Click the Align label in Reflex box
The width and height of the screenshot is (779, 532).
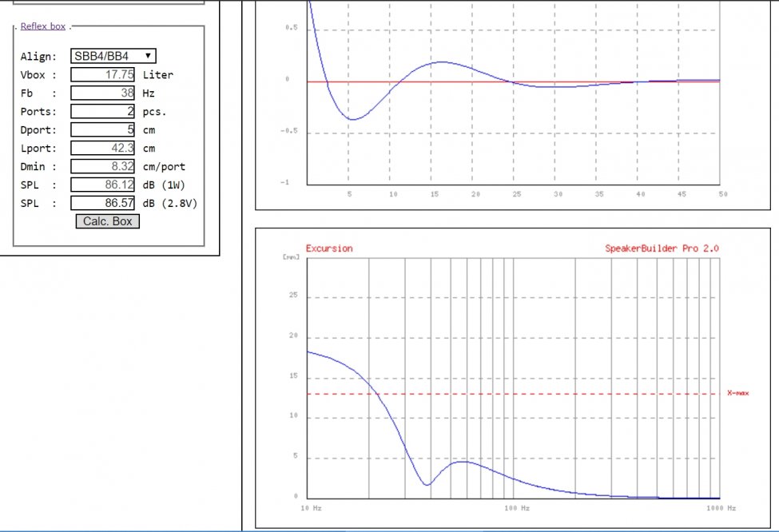click(x=38, y=57)
